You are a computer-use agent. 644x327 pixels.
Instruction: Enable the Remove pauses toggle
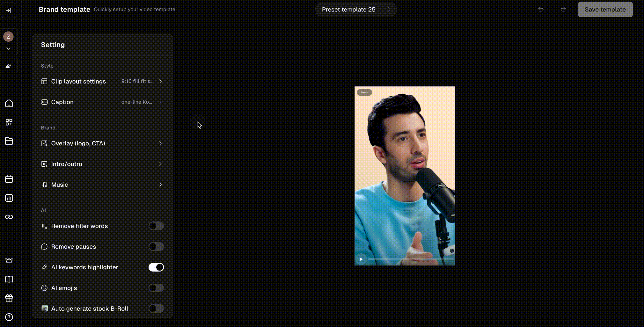[x=156, y=247]
